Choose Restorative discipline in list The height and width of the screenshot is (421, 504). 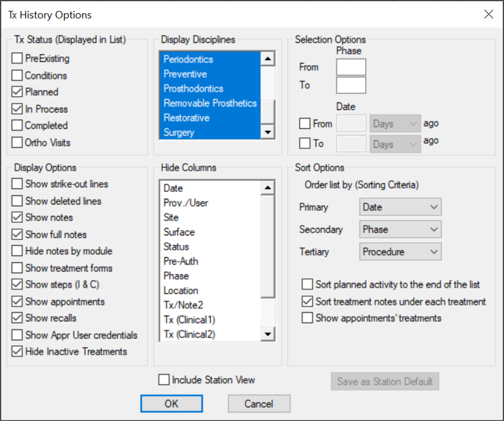click(x=187, y=117)
